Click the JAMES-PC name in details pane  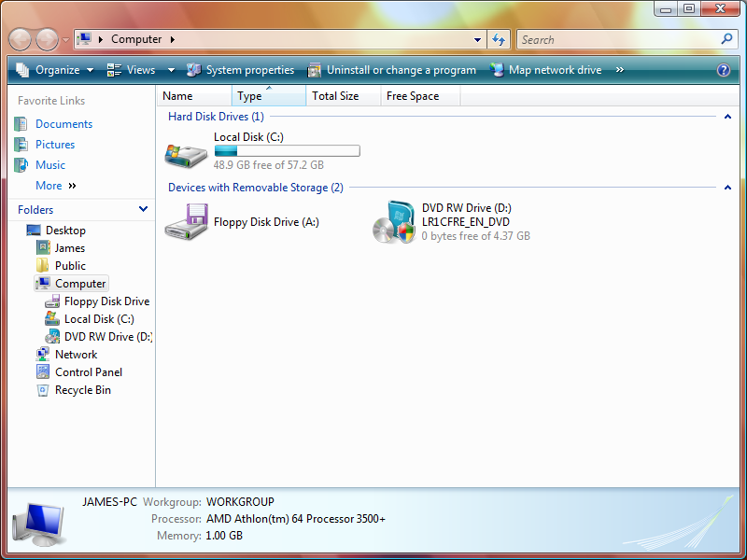click(x=109, y=502)
